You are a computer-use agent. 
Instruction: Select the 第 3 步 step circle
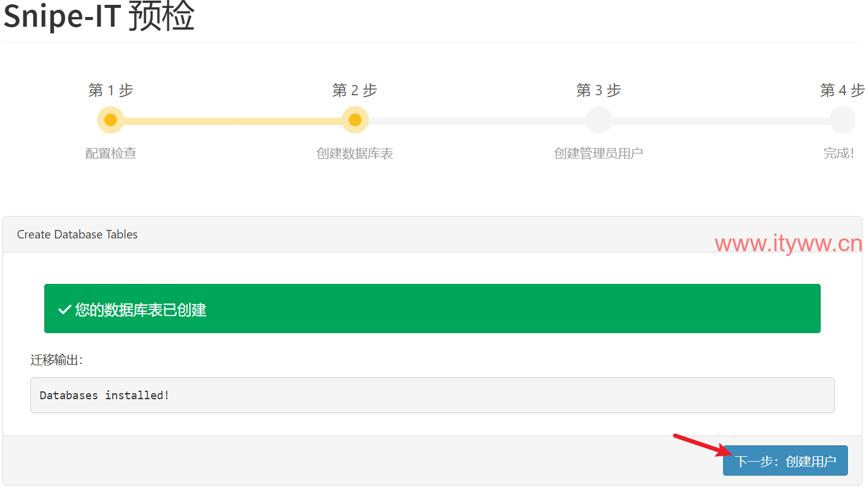click(x=599, y=120)
